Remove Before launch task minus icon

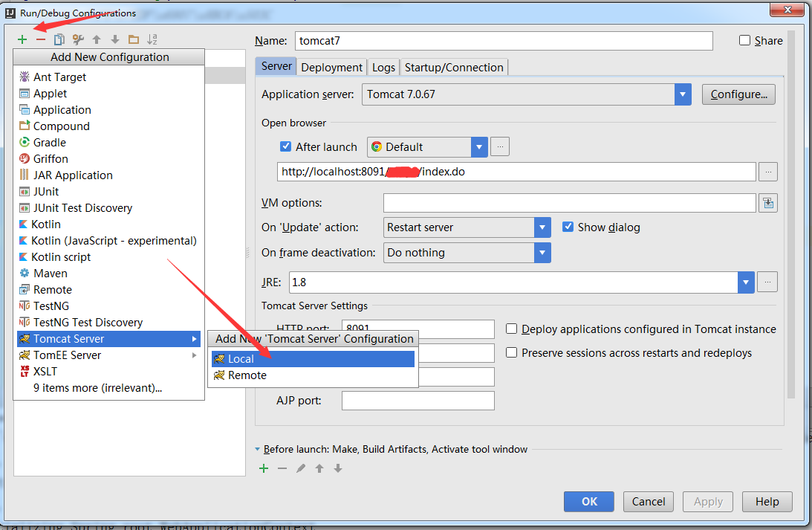pos(282,468)
